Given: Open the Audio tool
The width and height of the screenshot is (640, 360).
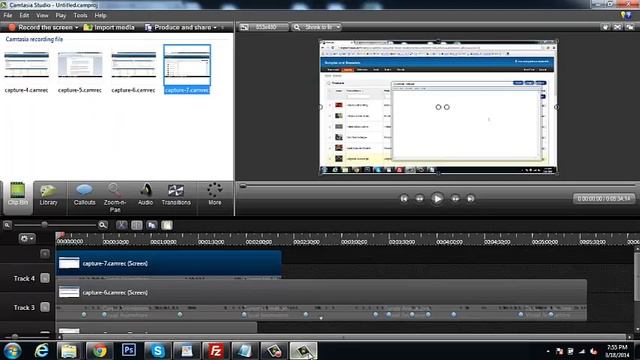Looking at the screenshot, I should 145,194.
